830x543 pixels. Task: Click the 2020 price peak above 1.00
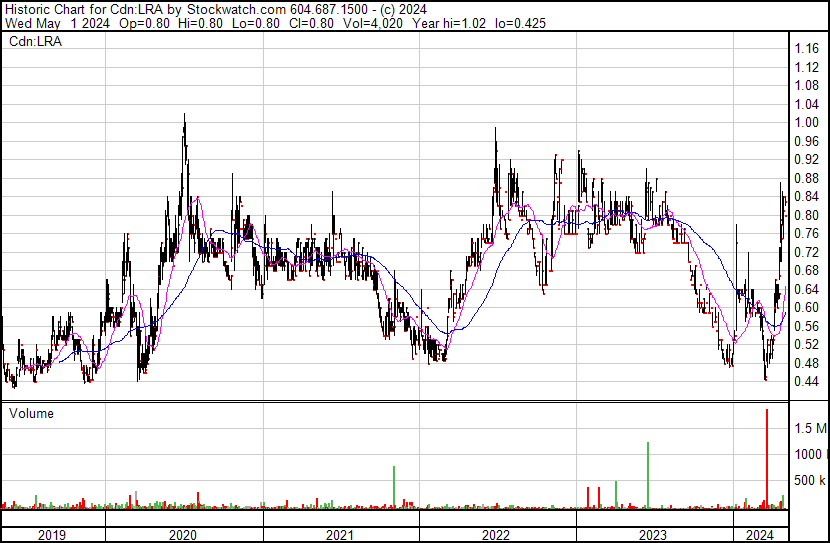point(184,119)
